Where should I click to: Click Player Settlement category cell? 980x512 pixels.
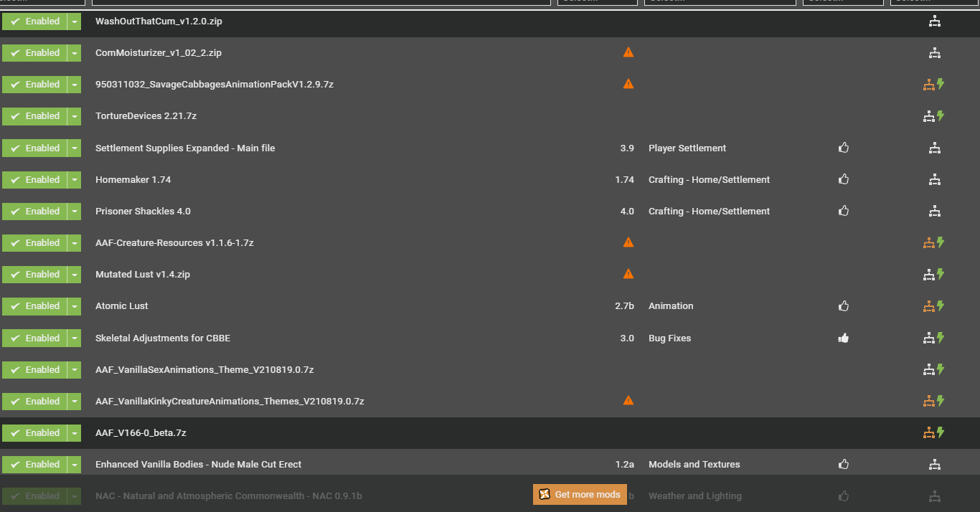(x=687, y=148)
